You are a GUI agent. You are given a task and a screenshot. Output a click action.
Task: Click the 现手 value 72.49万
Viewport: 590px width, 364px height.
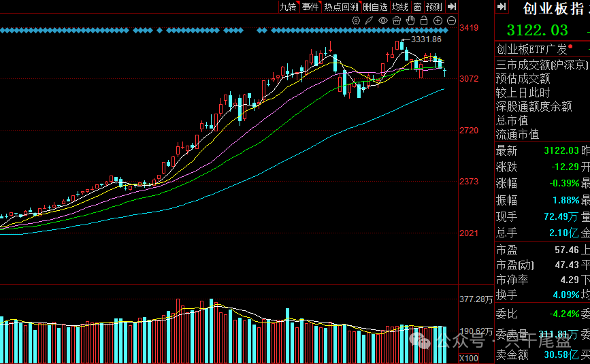pyautogui.click(x=561, y=216)
